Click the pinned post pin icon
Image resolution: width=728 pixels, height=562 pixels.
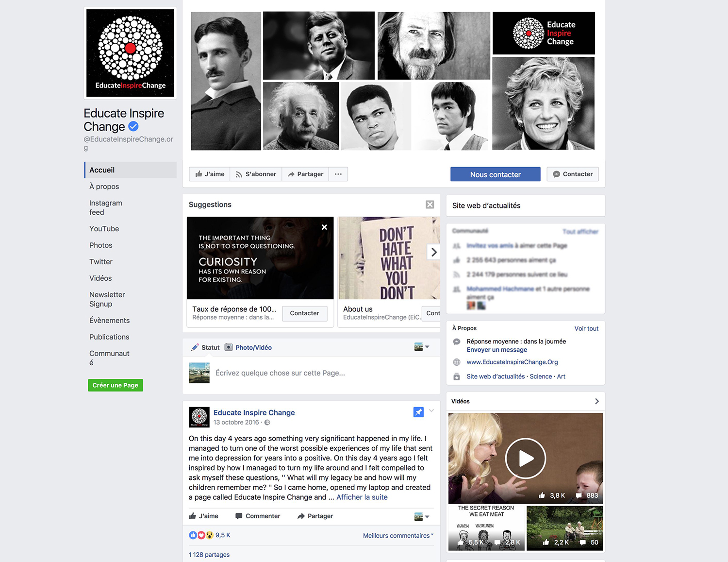pos(418,412)
